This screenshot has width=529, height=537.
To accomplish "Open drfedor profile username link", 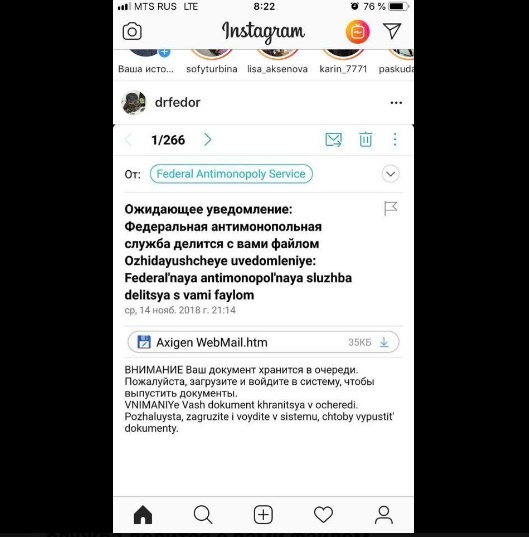I will (x=177, y=102).
